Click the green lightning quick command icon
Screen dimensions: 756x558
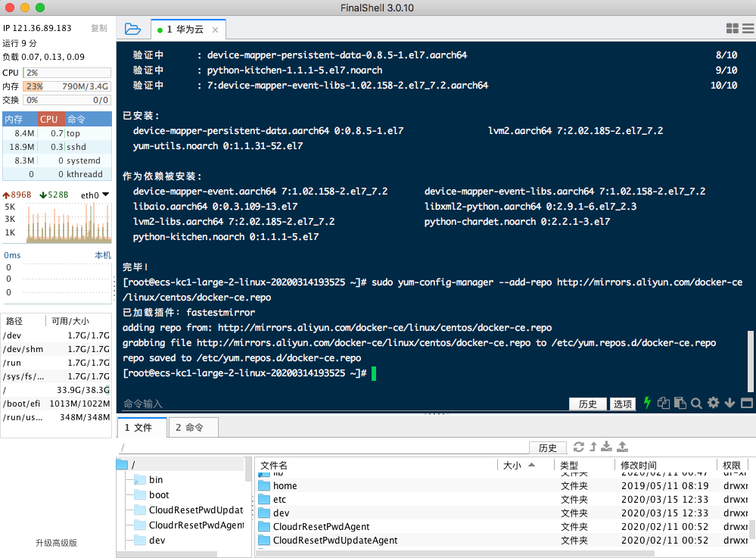point(647,403)
